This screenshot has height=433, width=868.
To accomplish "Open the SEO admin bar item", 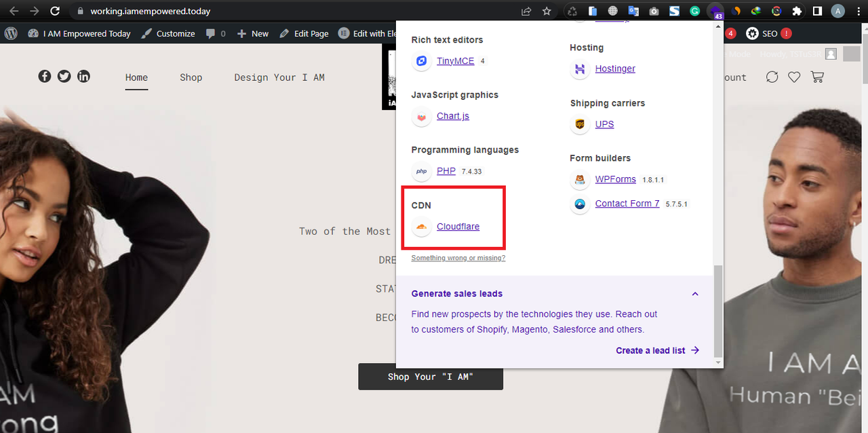I will (768, 33).
